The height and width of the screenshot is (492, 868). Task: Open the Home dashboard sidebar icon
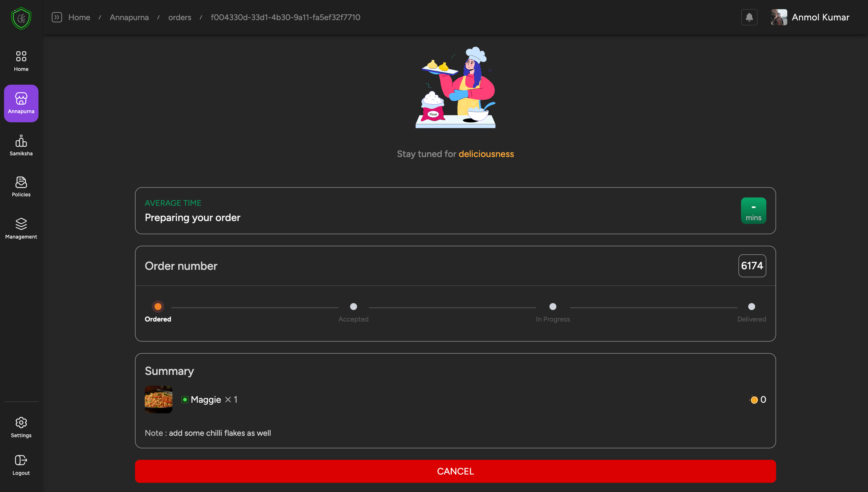21,61
